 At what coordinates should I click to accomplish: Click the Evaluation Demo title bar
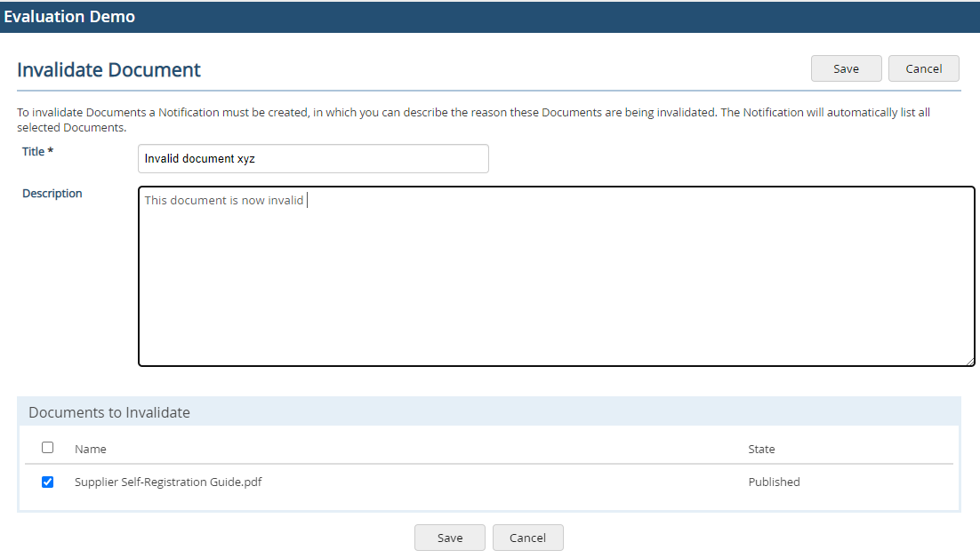coord(70,16)
